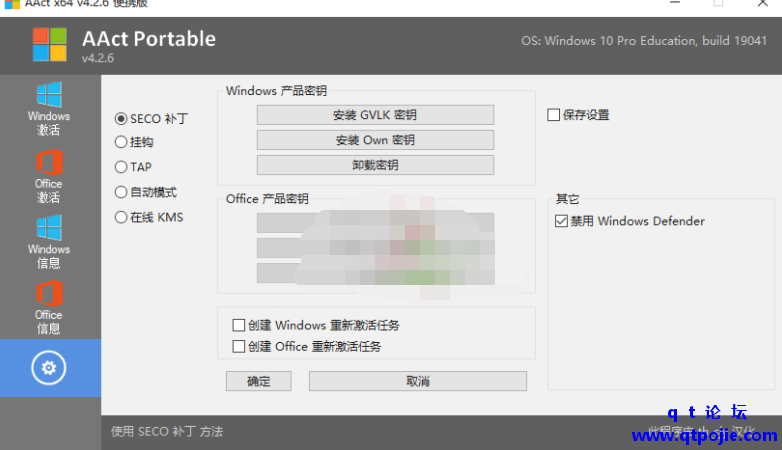782x450 pixels.
Task: Click the AAct Portable title text
Action: (x=149, y=39)
